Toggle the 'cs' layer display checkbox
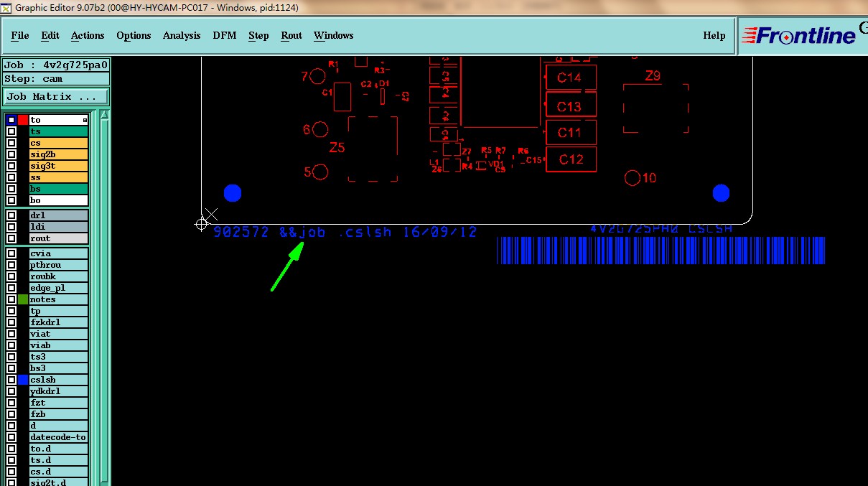The height and width of the screenshot is (486, 868). (x=11, y=143)
